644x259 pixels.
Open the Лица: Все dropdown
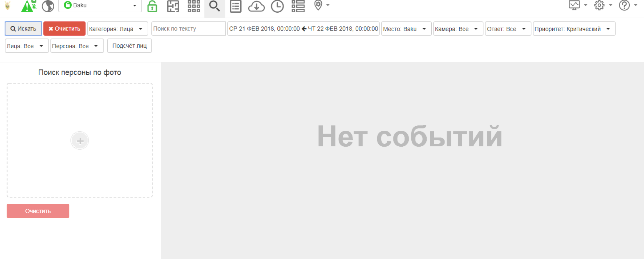27,46
